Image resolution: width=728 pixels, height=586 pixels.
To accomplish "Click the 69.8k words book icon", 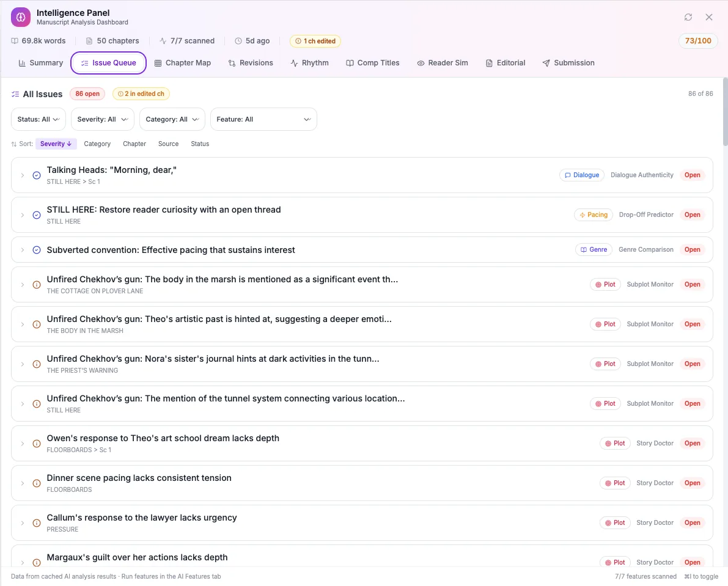I will [15, 41].
